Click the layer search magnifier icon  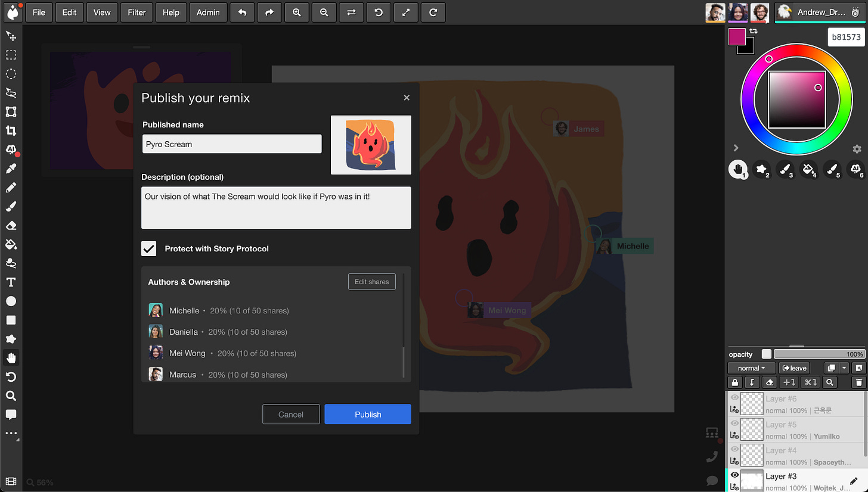coord(829,382)
